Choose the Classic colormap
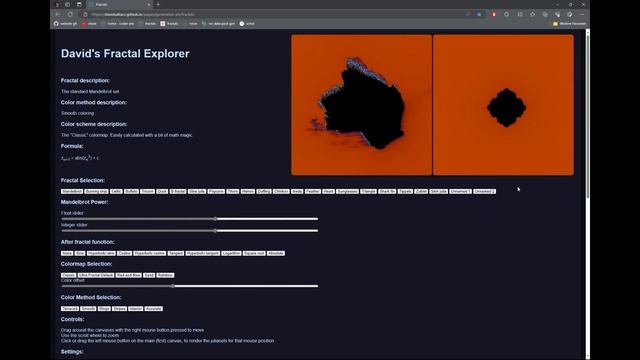 69,275
